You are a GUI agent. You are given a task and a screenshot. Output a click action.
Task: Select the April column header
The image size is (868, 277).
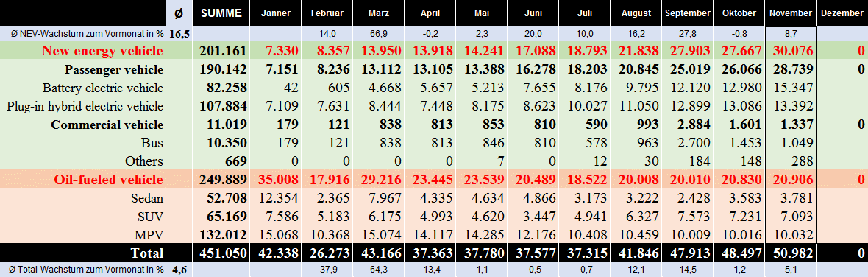pos(430,13)
